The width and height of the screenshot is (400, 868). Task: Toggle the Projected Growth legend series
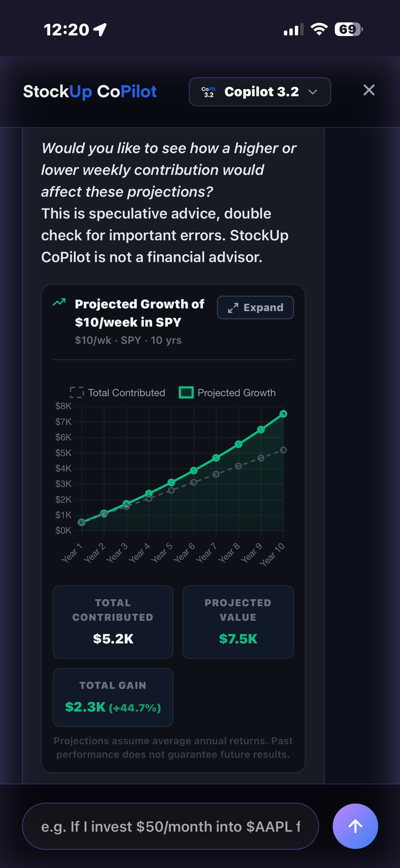coord(227,393)
